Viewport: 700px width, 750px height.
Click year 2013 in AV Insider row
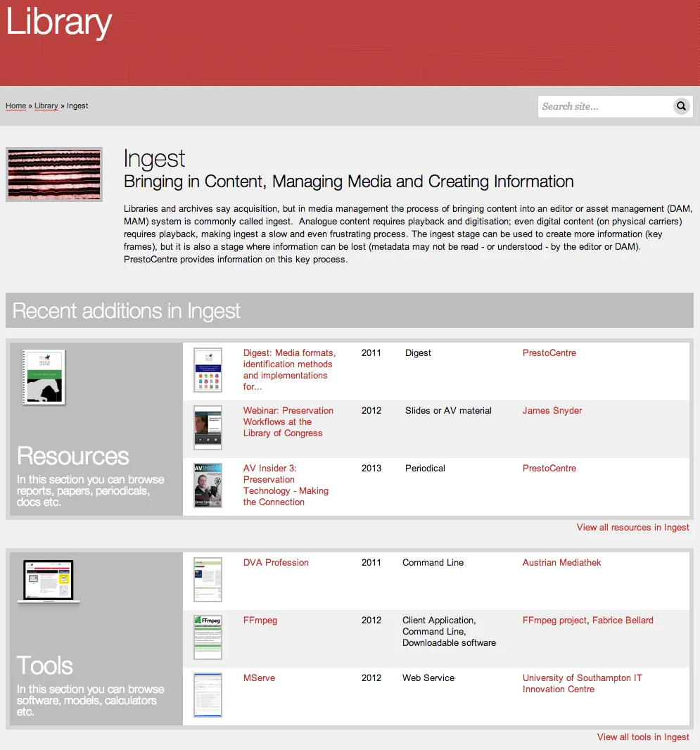pos(371,469)
